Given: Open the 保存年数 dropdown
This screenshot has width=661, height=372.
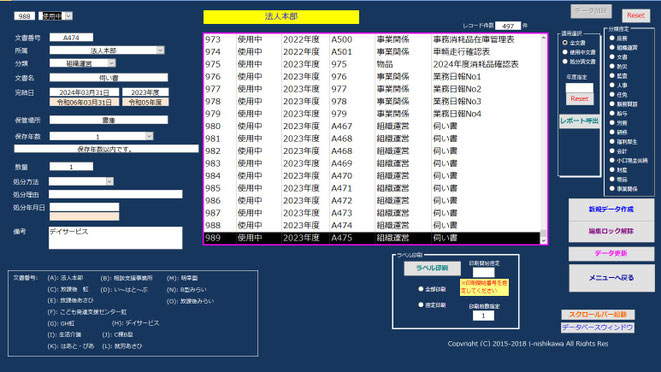Looking at the screenshot, I should coord(149,136).
